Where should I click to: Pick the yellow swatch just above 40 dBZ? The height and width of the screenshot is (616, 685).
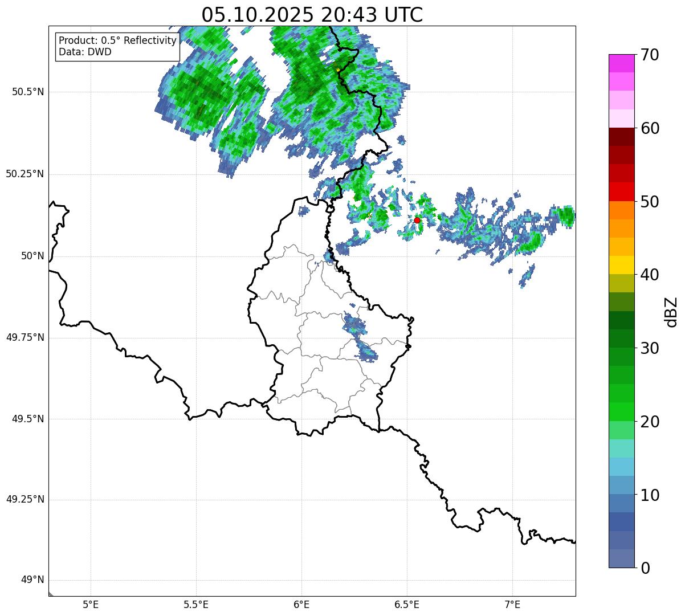click(622, 266)
